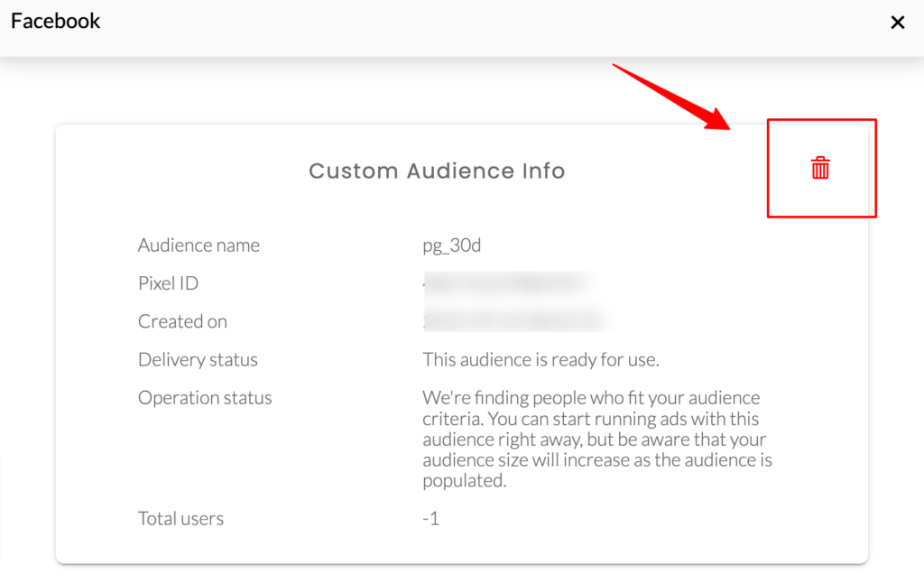
Task: Click the operation status description paragraph
Action: (x=596, y=440)
